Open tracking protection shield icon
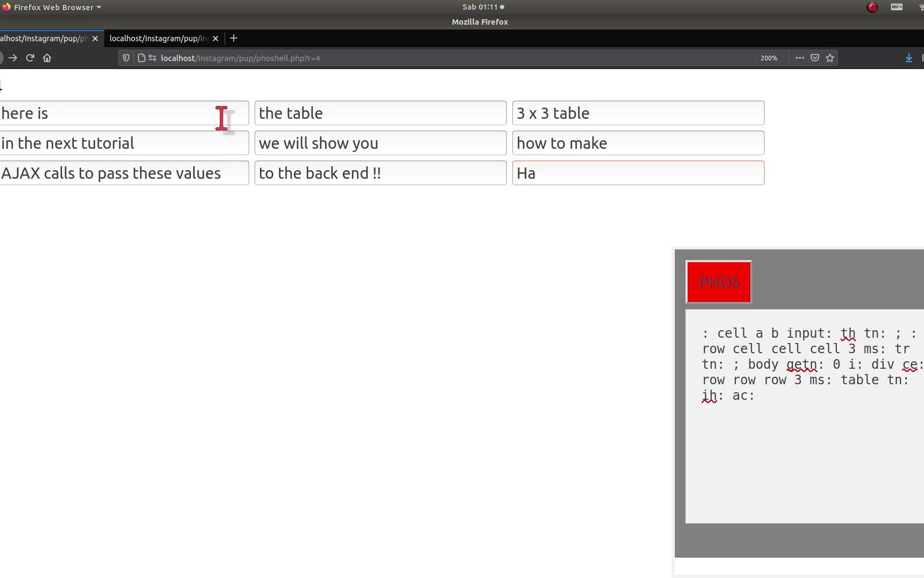This screenshot has width=924, height=578. [x=126, y=58]
